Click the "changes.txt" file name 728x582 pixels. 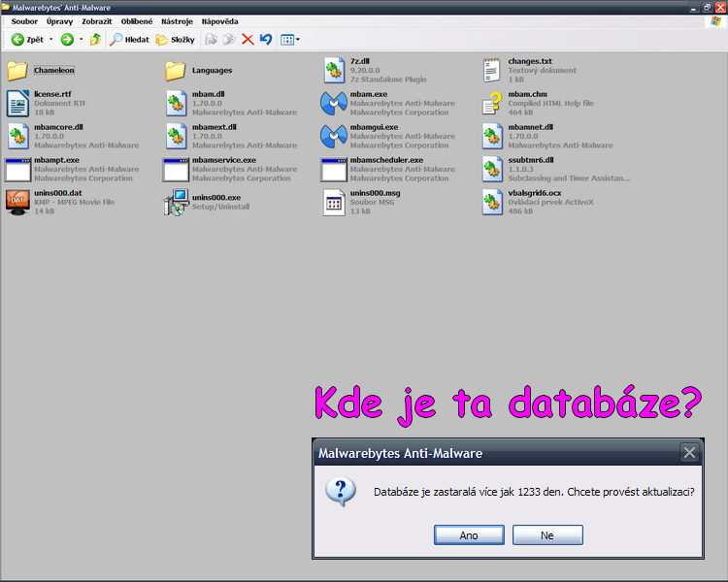pos(530,61)
